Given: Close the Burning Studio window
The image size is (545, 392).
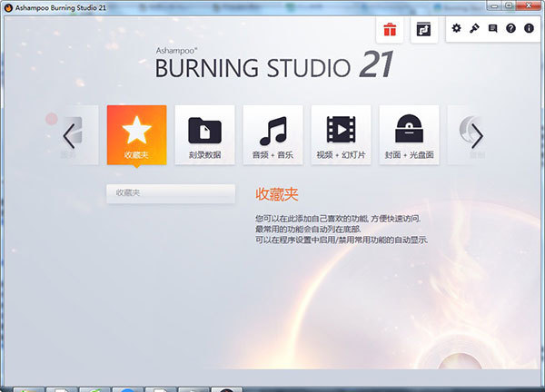Looking at the screenshot, I should pyautogui.click(x=529, y=5).
